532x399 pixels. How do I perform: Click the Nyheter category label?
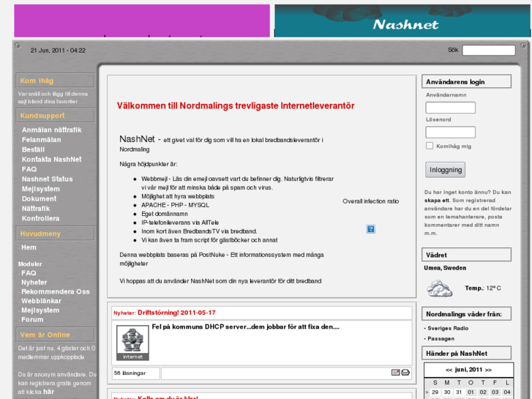click(x=124, y=313)
